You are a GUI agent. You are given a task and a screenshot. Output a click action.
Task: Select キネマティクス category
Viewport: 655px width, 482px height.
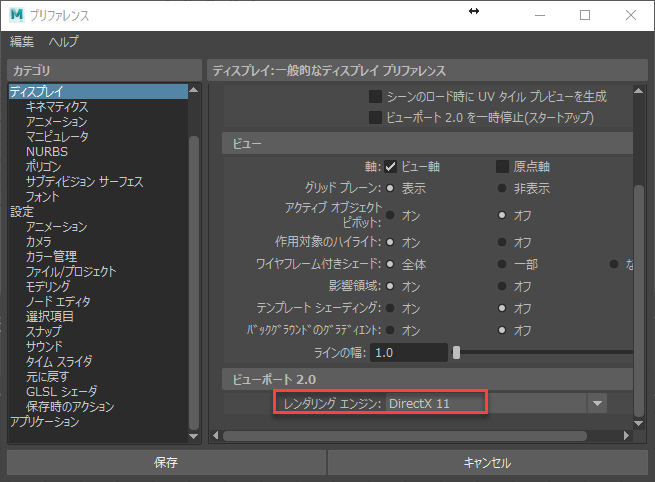click(x=57, y=107)
